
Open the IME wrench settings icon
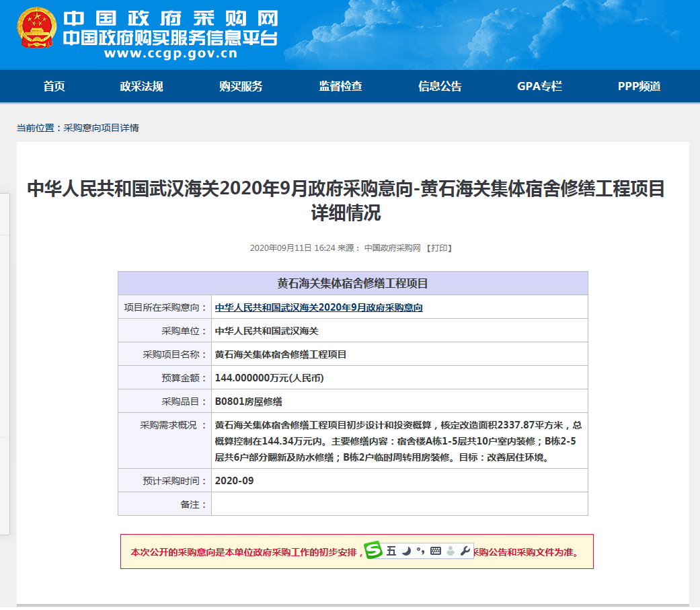pos(465,551)
